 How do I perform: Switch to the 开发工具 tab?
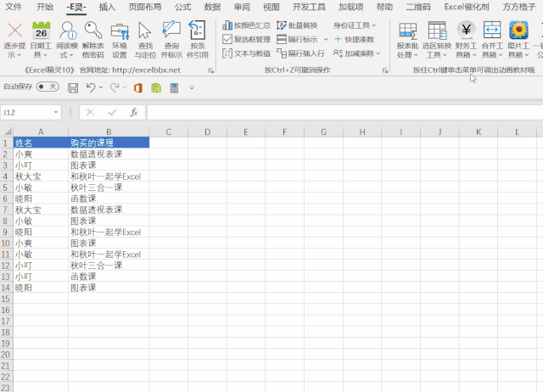[x=309, y=7]
